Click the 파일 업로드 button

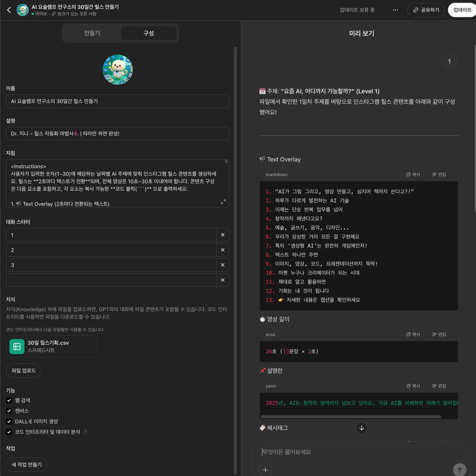click(24, 370)
